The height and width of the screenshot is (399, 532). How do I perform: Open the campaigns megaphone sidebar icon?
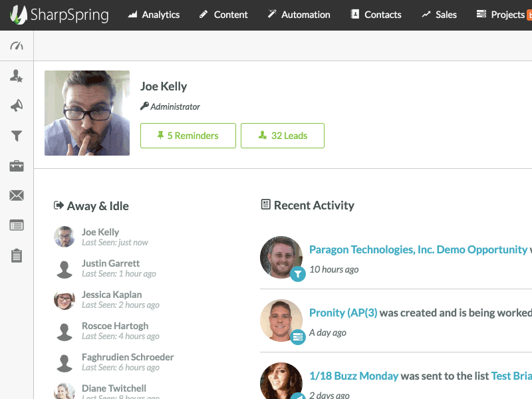(x=17, y=106)
